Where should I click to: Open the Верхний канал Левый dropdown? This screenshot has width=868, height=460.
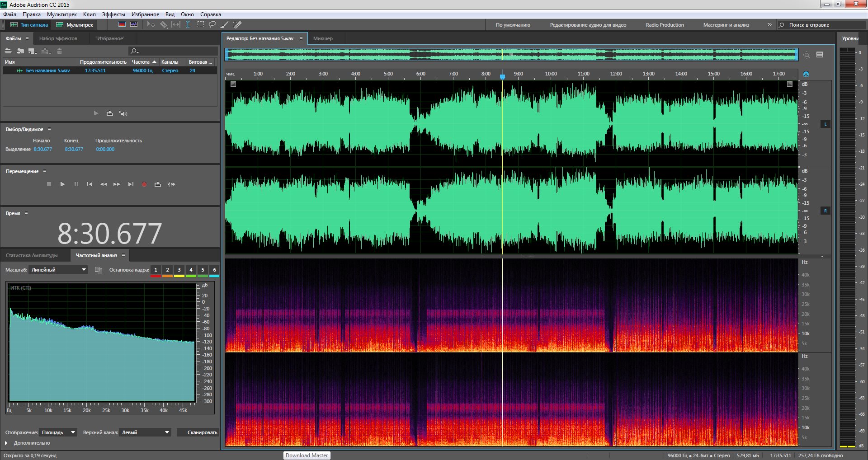click(145, 432)
